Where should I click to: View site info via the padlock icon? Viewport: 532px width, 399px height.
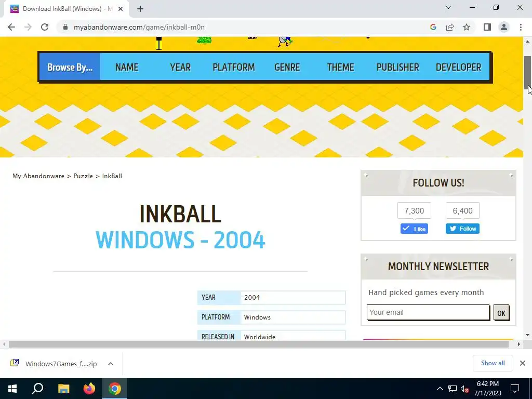65,27
